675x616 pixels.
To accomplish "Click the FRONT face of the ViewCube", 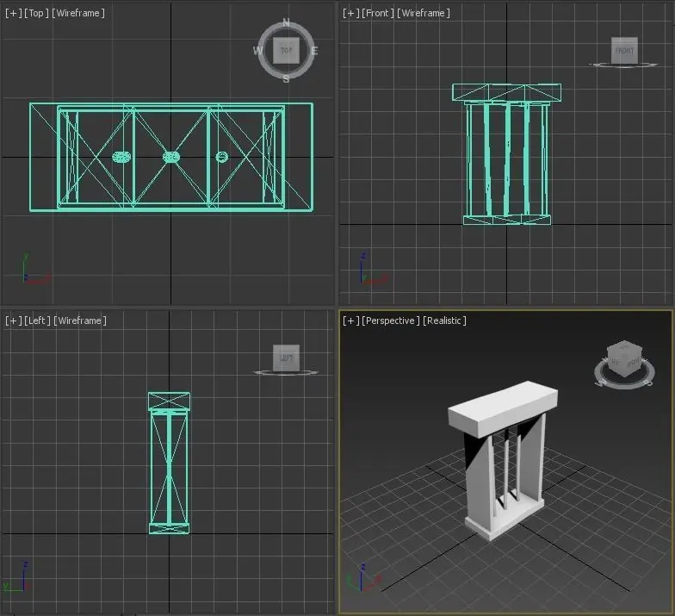I will [x=624, y=50].
